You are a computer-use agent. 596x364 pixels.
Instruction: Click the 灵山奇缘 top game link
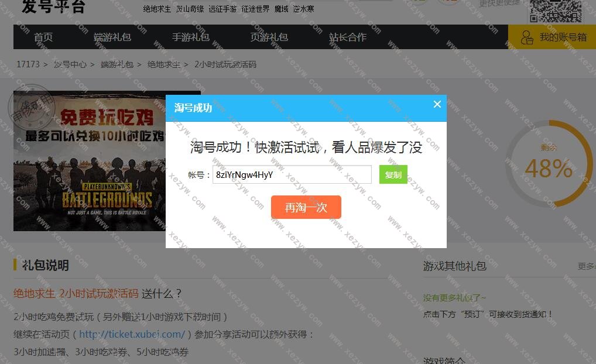[x=190, y=9]
